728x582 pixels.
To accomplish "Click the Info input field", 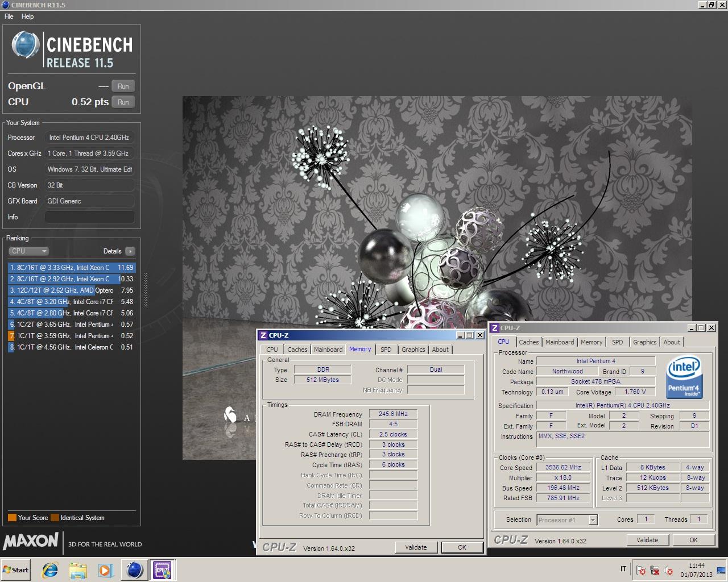I will coord(89,217).
